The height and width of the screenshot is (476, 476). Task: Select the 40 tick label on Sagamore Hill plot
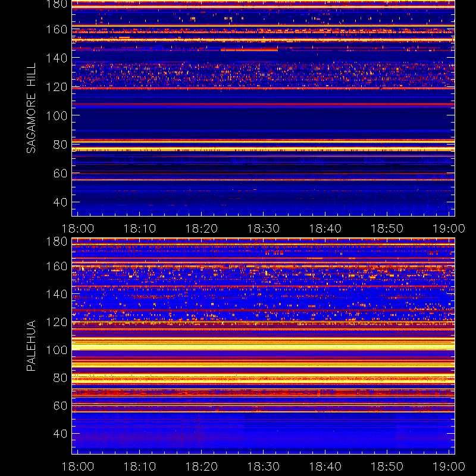(x=60, y=202)
